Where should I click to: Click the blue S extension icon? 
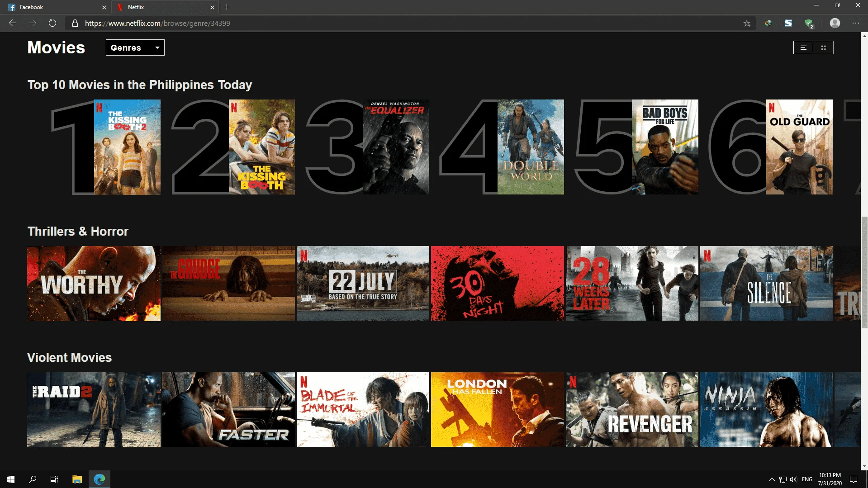tap(788, 23)
